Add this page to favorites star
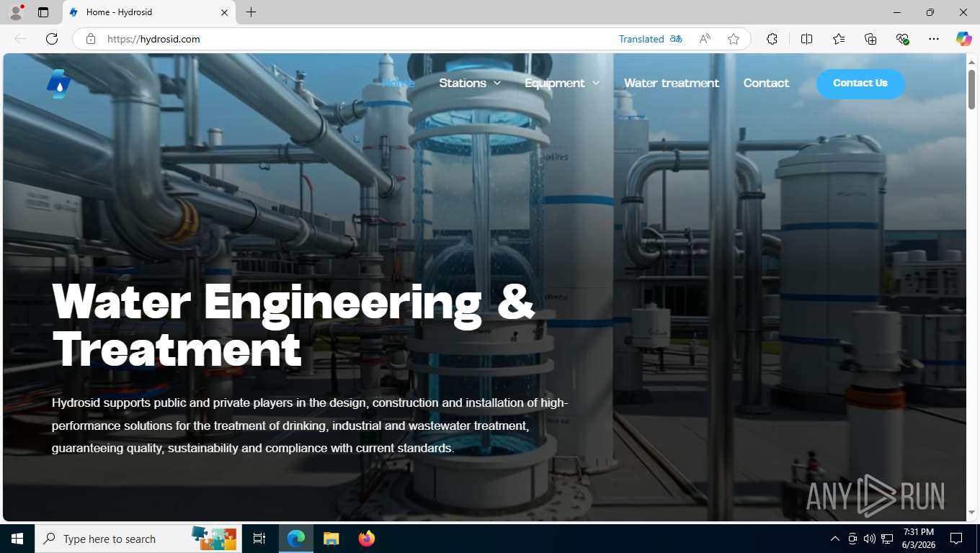 (734, 39)
